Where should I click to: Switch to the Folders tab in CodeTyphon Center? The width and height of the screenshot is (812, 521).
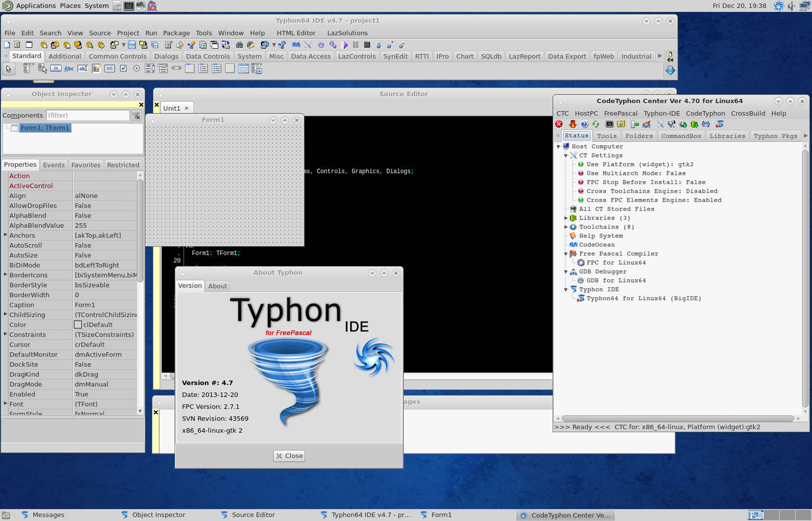639,136
